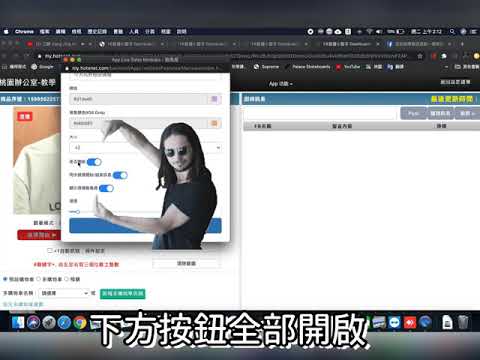
Task: Click the comment search input field
Action: [321, 114]
